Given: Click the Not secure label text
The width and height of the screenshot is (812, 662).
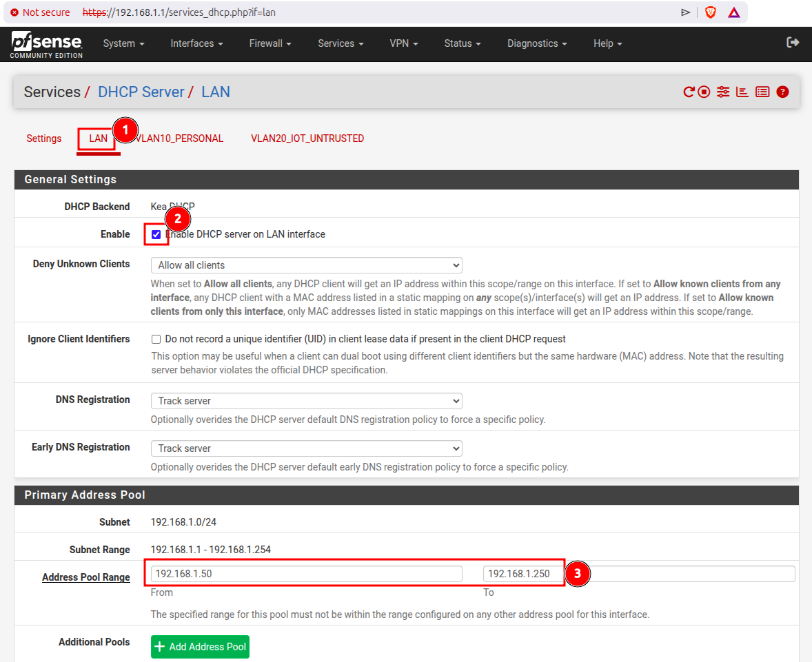Looking at the screenshot, I should pos(46,12).
